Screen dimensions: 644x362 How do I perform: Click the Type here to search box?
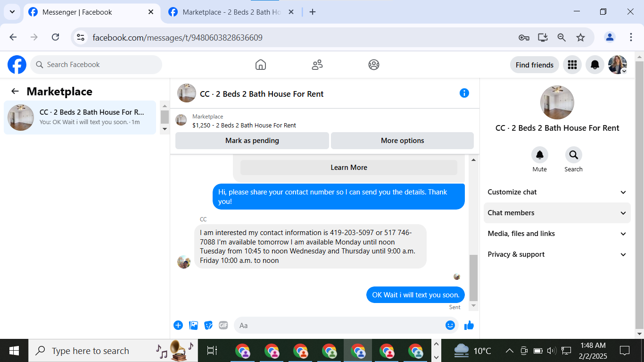(x=113, y=351)
